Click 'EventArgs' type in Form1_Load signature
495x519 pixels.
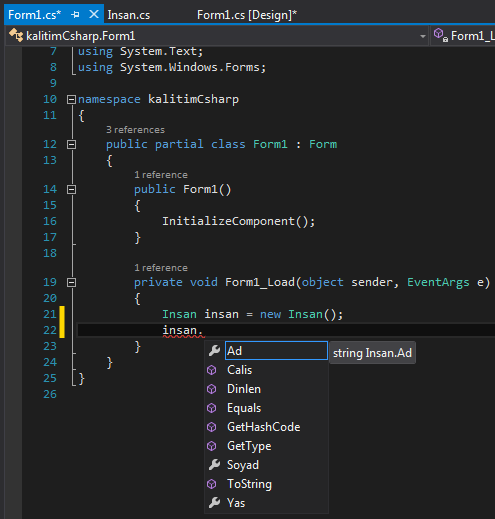tap(438, 282)
